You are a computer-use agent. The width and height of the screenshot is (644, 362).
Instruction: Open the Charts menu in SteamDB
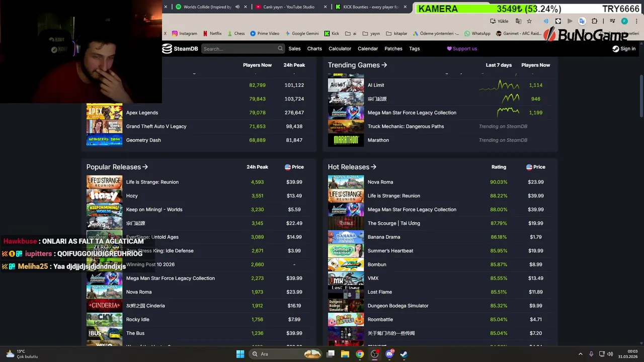314,49
